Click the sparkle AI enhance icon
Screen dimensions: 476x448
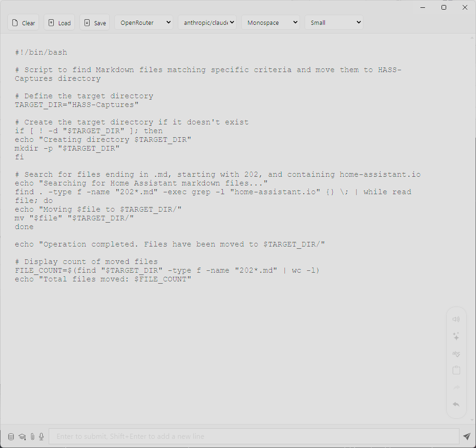click(456, 336)
